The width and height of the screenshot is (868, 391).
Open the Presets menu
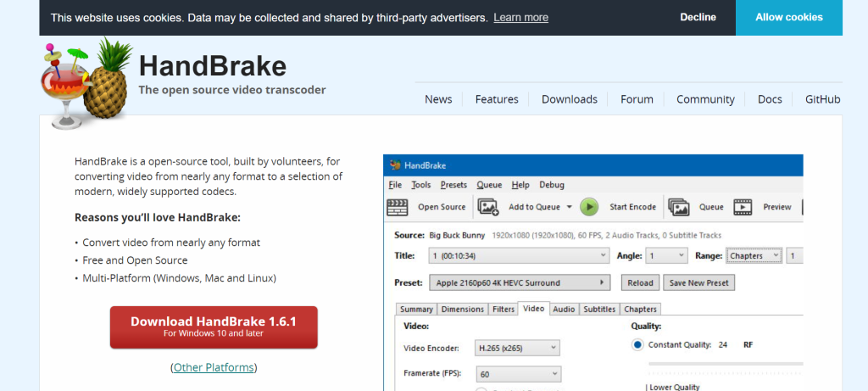(x=453, y=185)
